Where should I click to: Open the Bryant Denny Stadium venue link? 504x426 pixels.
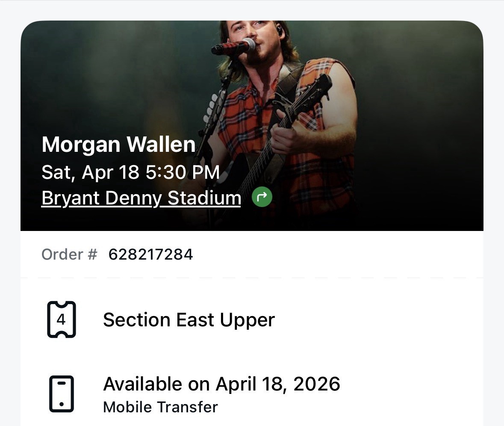(x=141, y=198)
